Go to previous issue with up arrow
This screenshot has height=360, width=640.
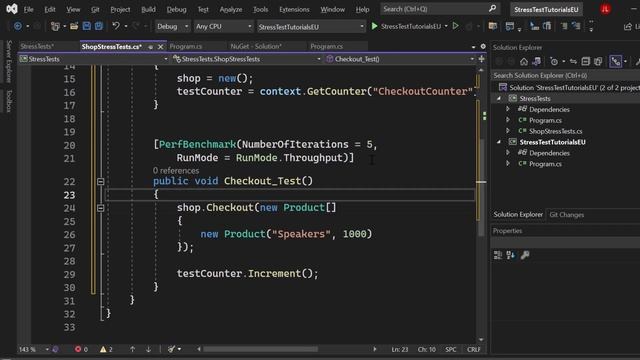click(x=132, y=349)
